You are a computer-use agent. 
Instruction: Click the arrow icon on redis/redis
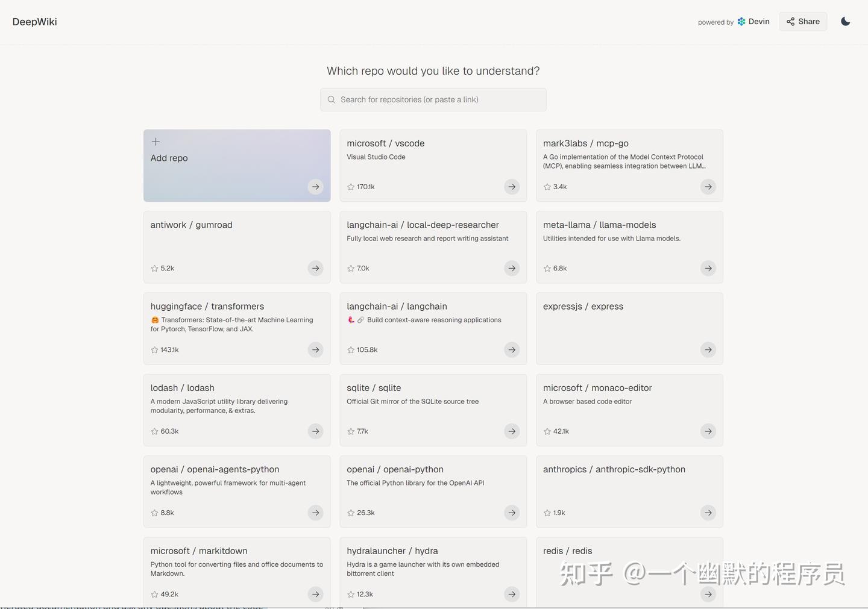[x=708, y=594]
